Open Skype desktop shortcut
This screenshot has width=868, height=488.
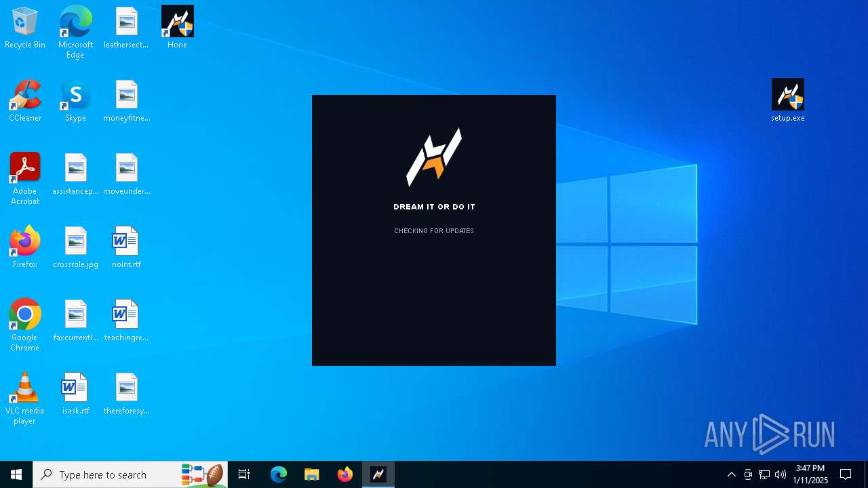coord(75,102)
